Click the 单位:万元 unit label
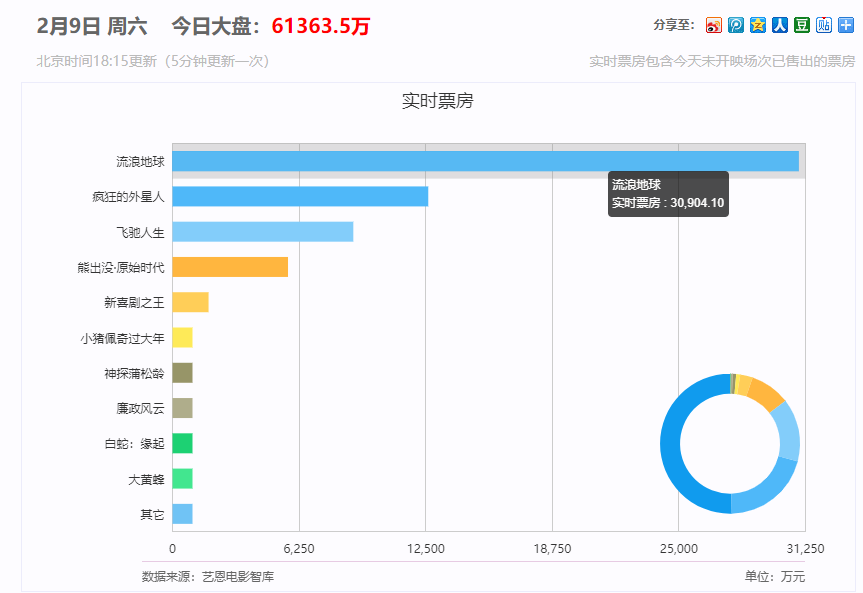Image resolution: width=863 pixels, height=593 pixels. pos(775,576)
